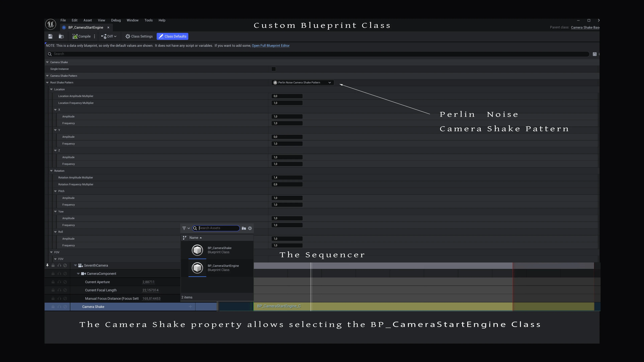Click the Compile button
644x362 pixels.
click(x=82, y=37)
